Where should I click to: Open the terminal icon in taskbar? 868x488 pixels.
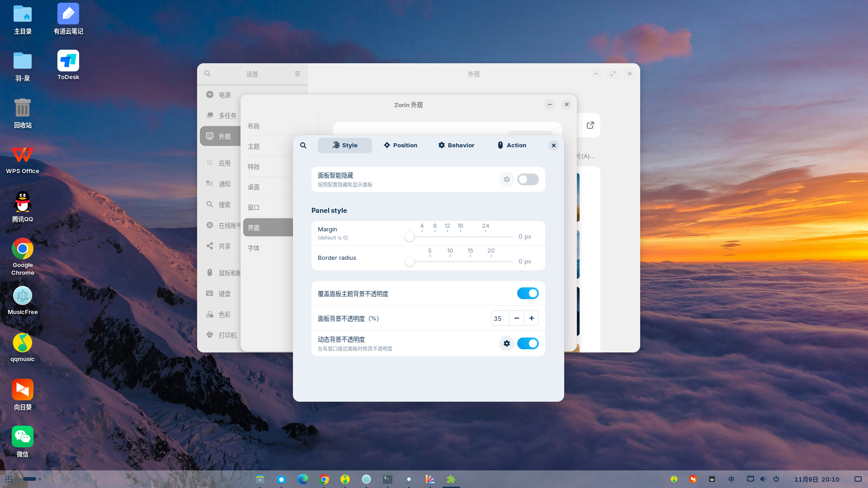[x=387, y=479]
